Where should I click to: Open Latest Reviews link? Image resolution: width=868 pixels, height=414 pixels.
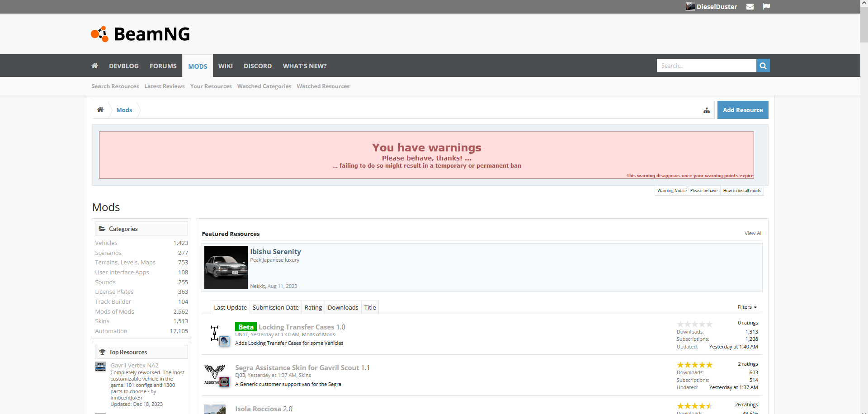[x=165, y=86]
